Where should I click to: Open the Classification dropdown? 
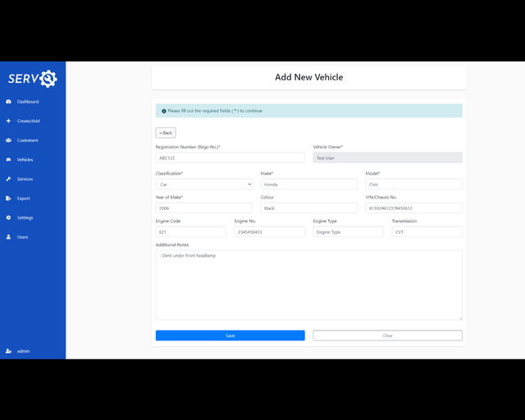click(203, 185)
